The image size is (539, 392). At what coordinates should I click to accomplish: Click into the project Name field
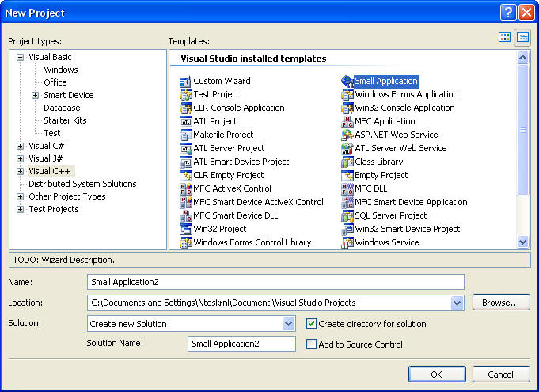point(275,282)
